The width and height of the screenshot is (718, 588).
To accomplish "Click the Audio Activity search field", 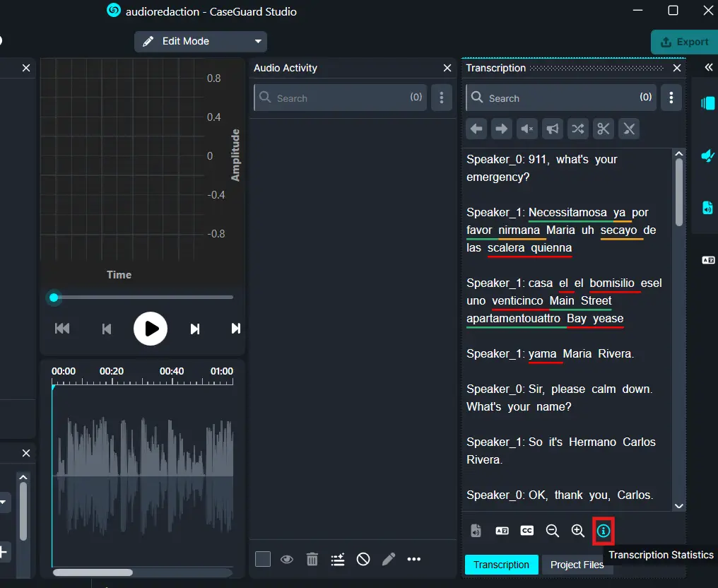I will click(340, 98).
